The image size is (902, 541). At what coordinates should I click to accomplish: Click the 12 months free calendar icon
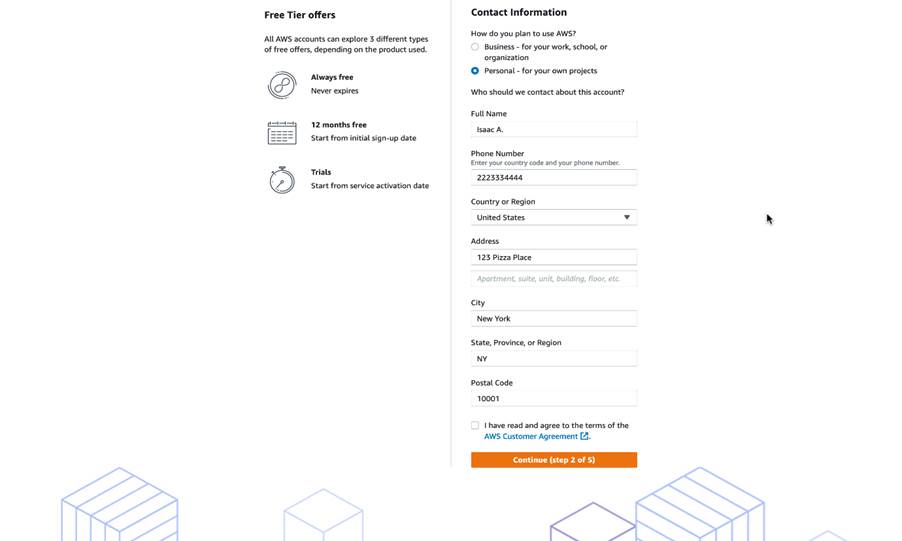pyautogui.click(x=282, y=132)
